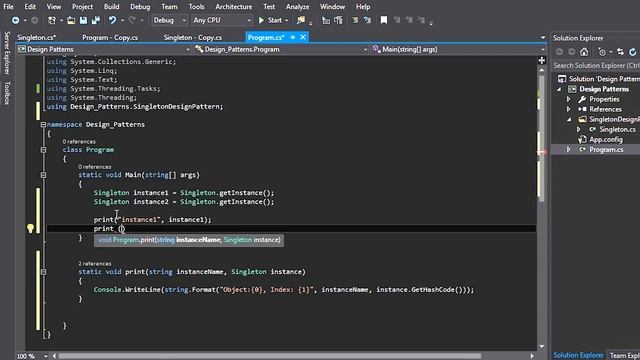Screen dimensions: 640x360
Task: Start debugging with the green Start button
Action: click(270, 20)
